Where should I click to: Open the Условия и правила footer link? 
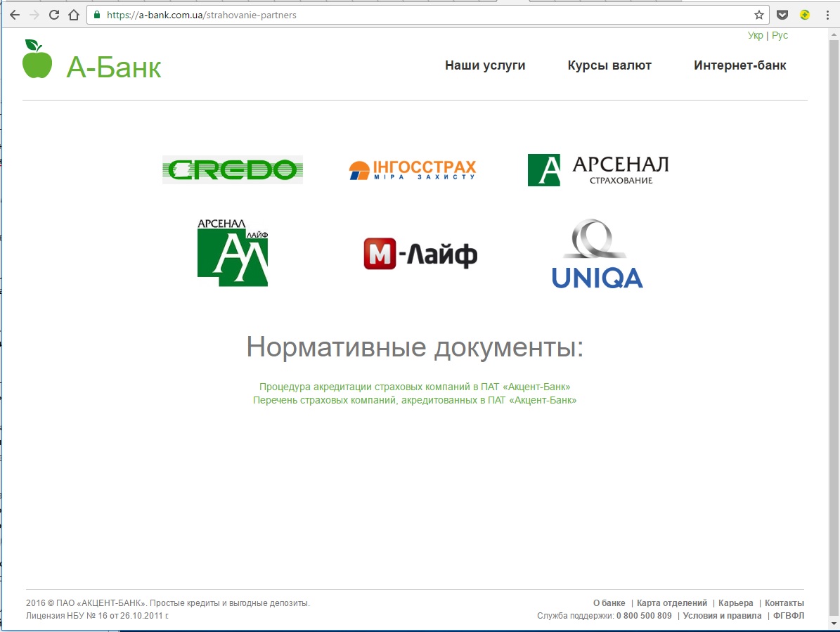722,616
